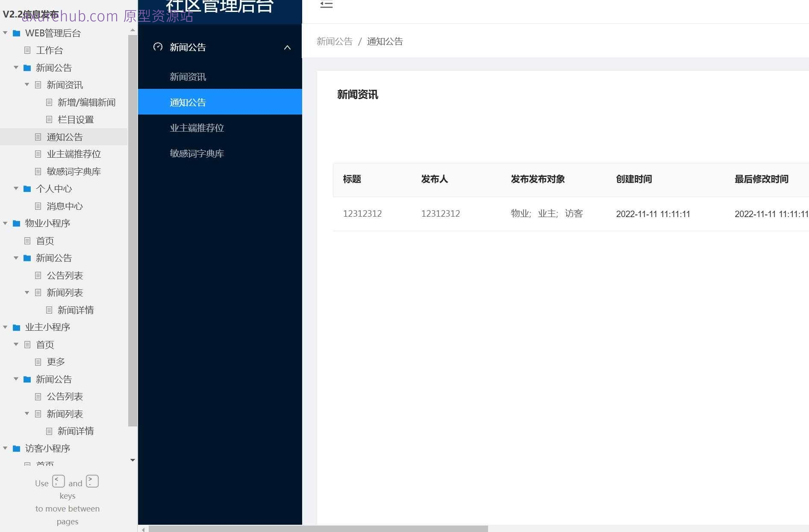The image size is (809, 532).
Task: Select the table row titled 12312312
Action: point(362,214)
